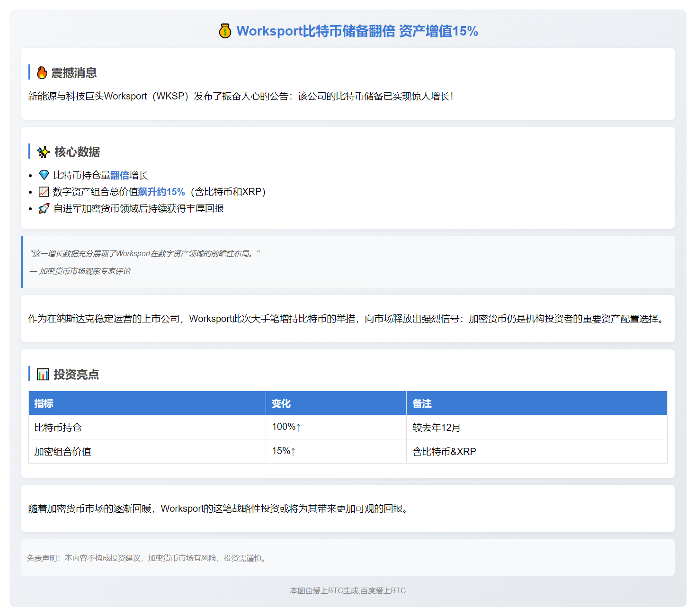Screen dimensions: 696x616
Task: Click the 备注 table header
Action: (x=537, y=403)
